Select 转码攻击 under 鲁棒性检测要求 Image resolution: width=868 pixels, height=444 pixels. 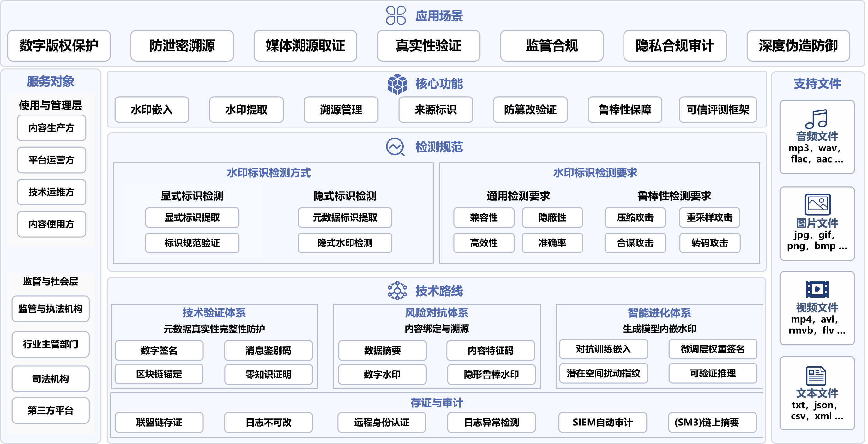(709, 243)
